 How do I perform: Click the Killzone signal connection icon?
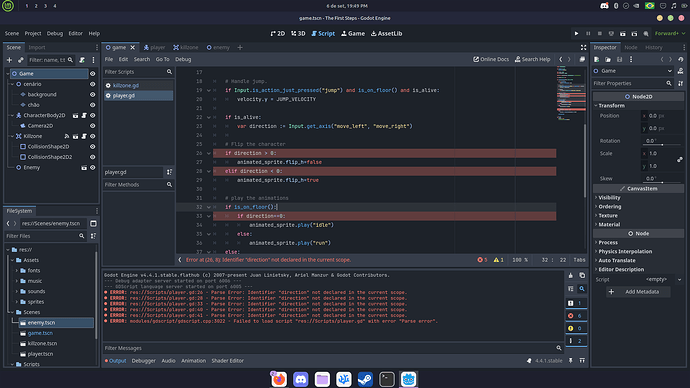pyautogui.click(x=67, y=136)
